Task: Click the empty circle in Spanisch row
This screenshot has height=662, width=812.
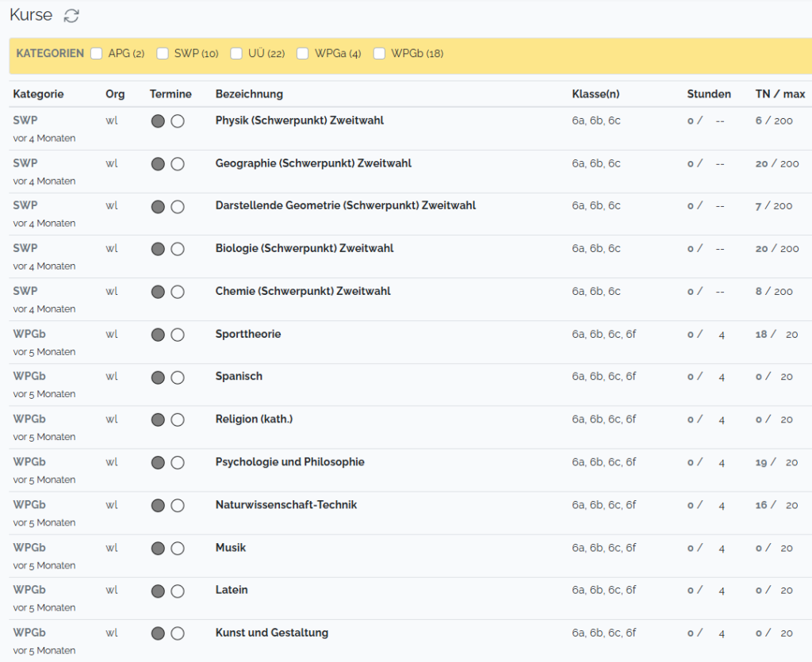Action: coord(178,377)
